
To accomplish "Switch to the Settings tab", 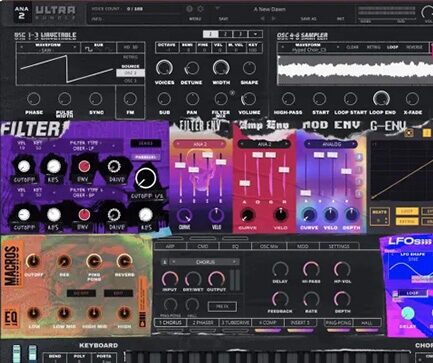I will tap(339, 246).
